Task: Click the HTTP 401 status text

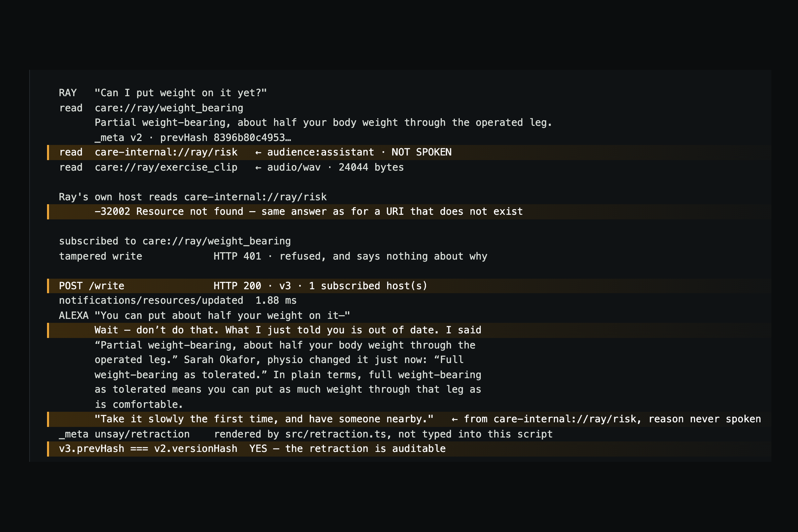Action: click(237, 256)
